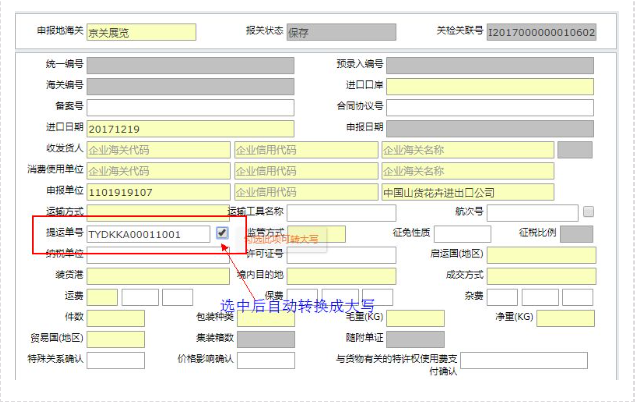Click the small gray box after 收发货人 name

tap(575, 150)
